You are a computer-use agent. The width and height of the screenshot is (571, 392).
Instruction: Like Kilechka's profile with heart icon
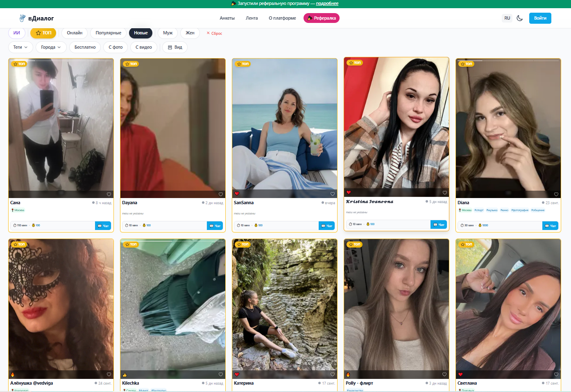pos(221,374)
